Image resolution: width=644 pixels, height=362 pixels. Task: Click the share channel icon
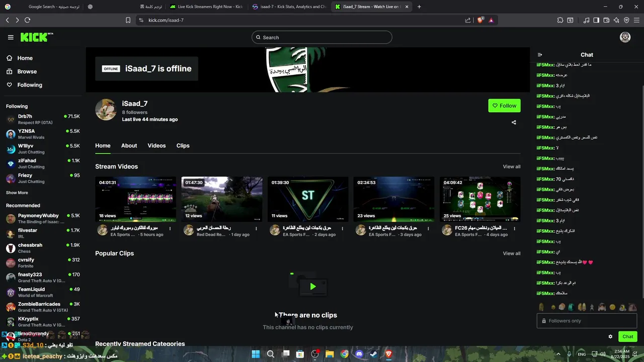tap(514, 122)
